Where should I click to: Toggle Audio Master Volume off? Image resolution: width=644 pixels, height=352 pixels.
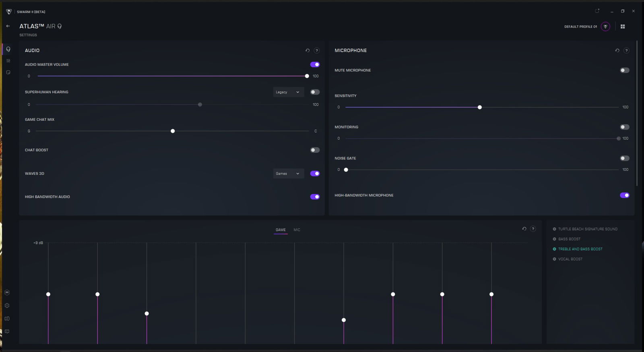pyautogui.click(x=315, y=64)
